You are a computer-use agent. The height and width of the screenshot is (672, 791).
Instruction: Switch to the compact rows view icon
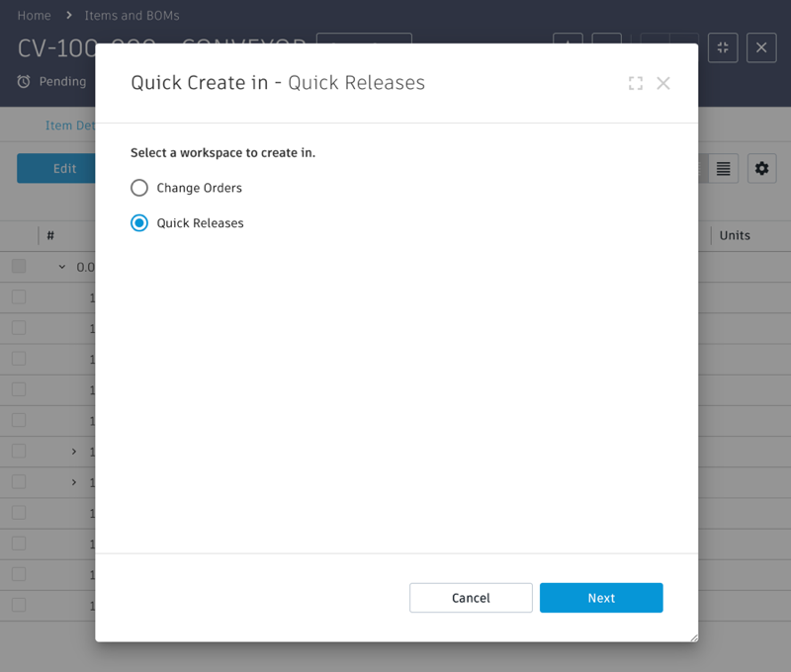click(x=724, y=169)
